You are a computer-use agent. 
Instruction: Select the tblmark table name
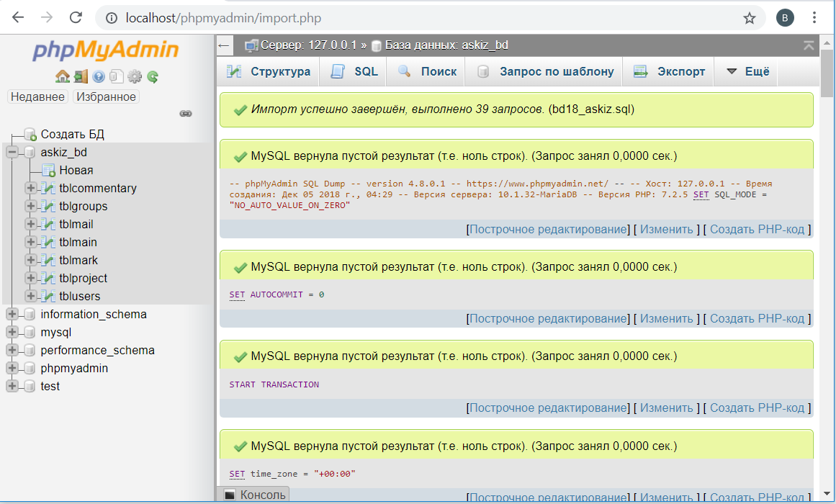(78, 260)
